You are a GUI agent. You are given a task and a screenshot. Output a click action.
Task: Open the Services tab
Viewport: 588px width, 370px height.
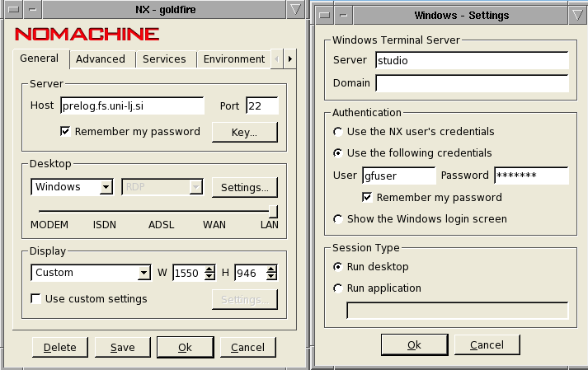tap(164, 59)
